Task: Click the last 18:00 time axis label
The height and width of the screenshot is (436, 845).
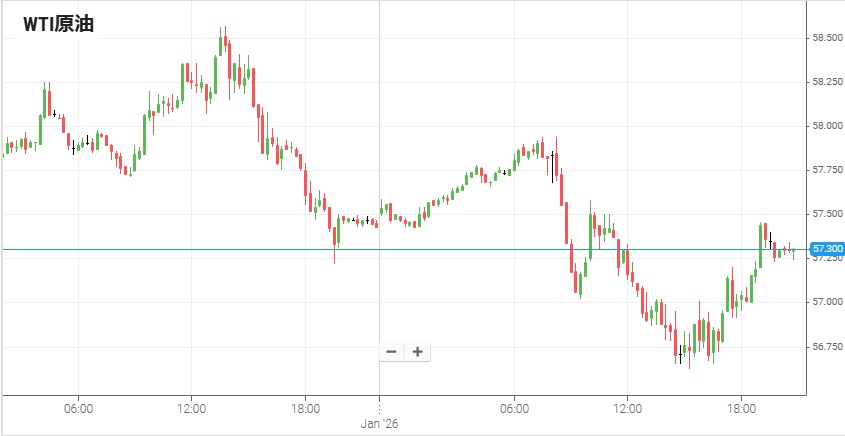Action: [x=741, y=408]
